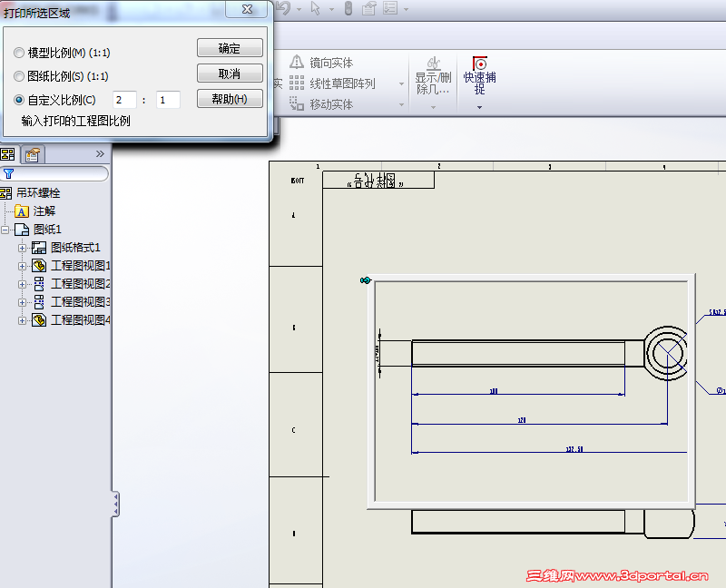Select 工程图视图4 in the tree
Screen dimensions: 726x588
(81, 320)
